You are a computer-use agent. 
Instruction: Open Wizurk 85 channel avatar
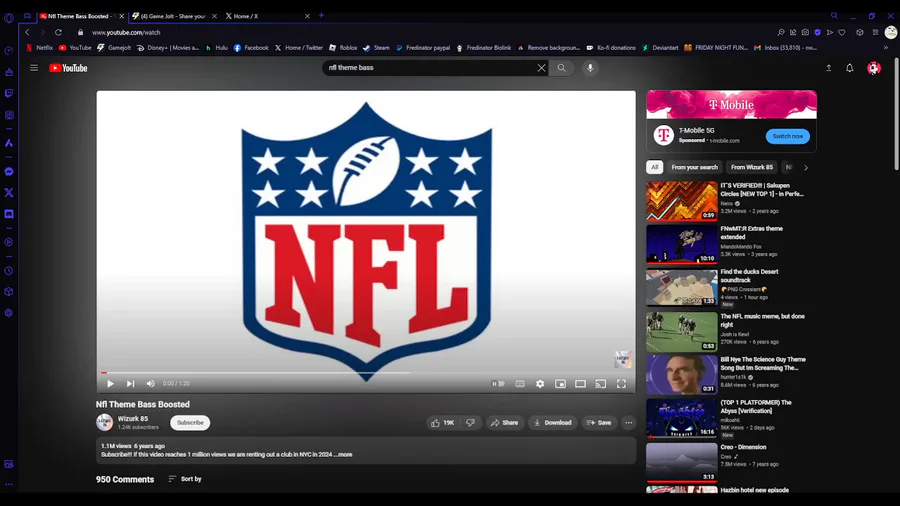[x=104, y=423]
